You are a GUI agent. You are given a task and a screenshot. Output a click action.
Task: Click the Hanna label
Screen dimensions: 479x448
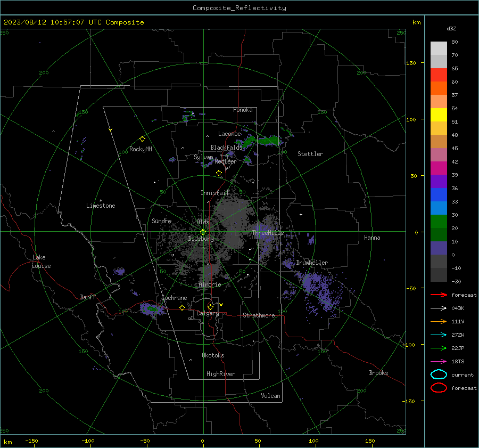point(372,238)
